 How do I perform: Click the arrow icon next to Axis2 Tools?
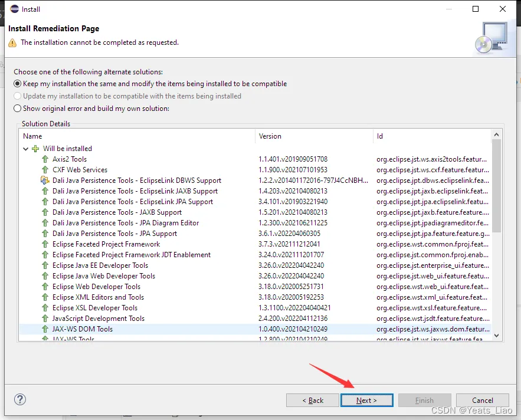coord(45,159)
